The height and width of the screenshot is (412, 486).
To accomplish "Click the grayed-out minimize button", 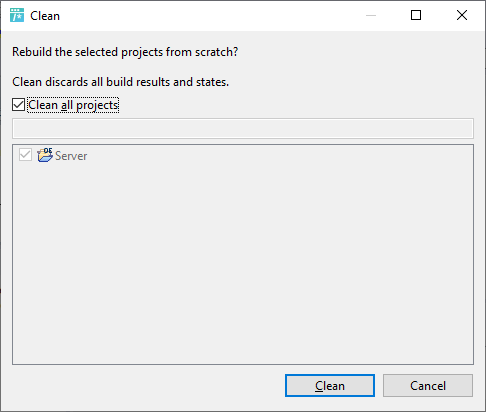I will pos(371,15).
